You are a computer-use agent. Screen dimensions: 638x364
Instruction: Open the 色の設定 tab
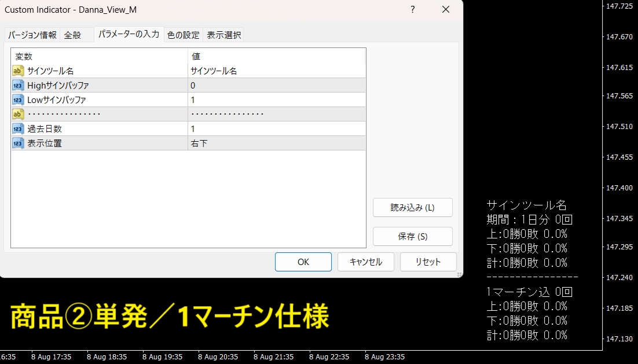click(x=183, y=35)
